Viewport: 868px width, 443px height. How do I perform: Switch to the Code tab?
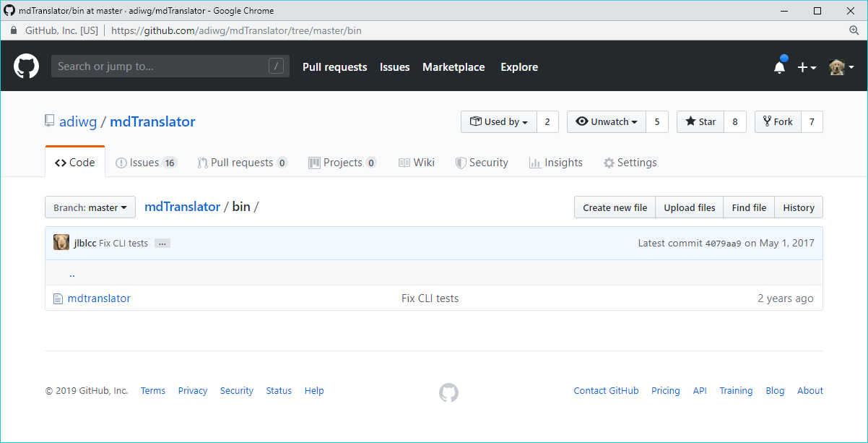(75, 163)
